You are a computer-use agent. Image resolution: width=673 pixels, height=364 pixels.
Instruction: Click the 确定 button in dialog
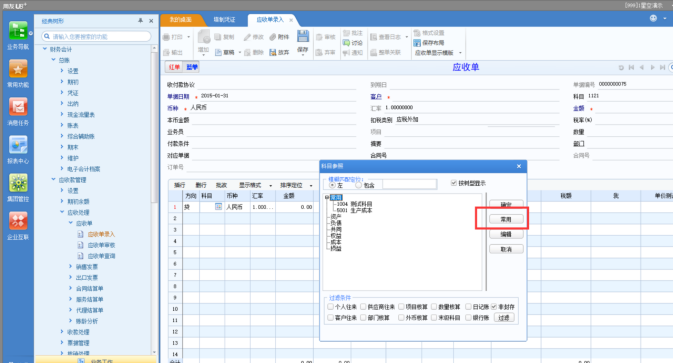[506, 204]
